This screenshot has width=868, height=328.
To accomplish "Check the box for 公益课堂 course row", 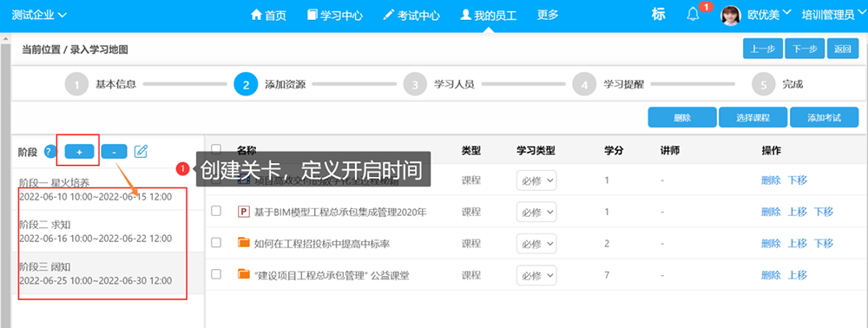I will point(216,274).
